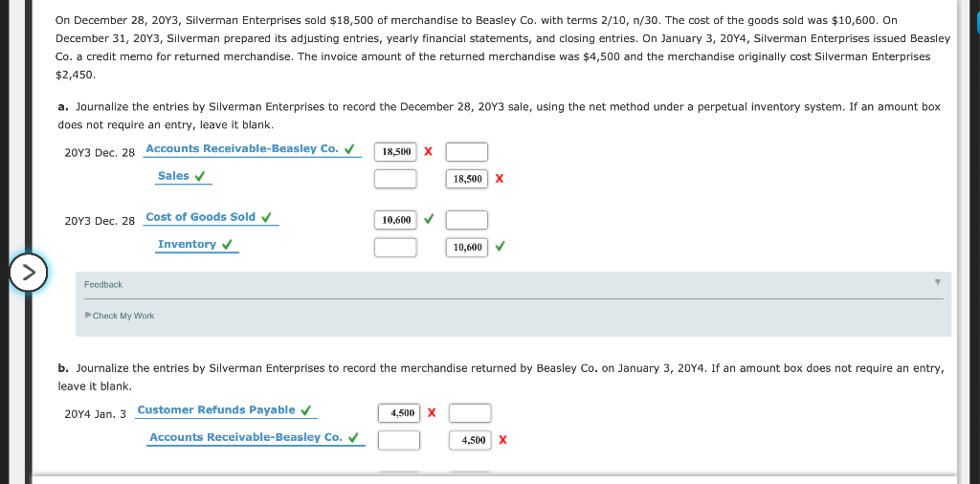Collapse the Feedback panel using its triangle
Image resolution: width=980 pixels, height=484 pixels.
pyautogui.click(x=937, y=282)
